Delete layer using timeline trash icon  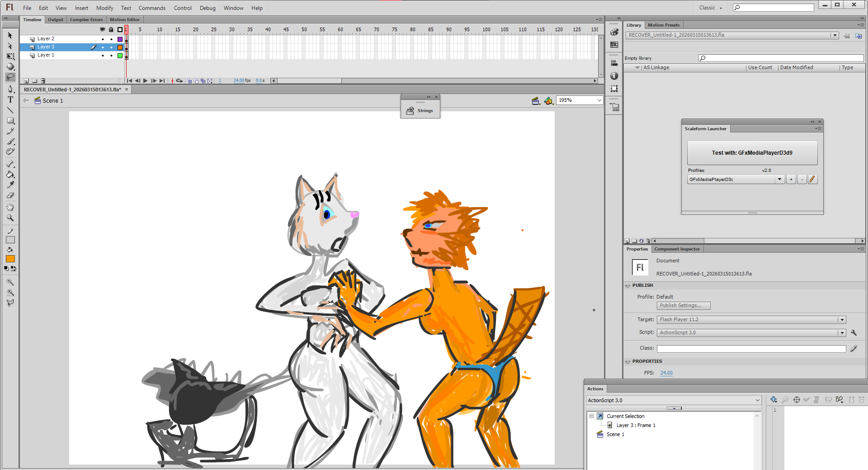tap(43, 81)
